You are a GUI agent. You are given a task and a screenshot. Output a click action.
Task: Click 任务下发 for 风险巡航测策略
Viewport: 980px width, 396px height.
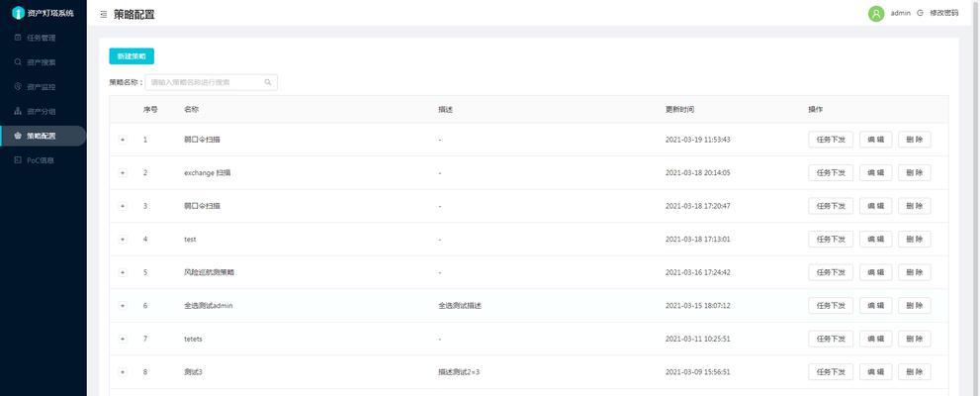[x=831, y=272]
